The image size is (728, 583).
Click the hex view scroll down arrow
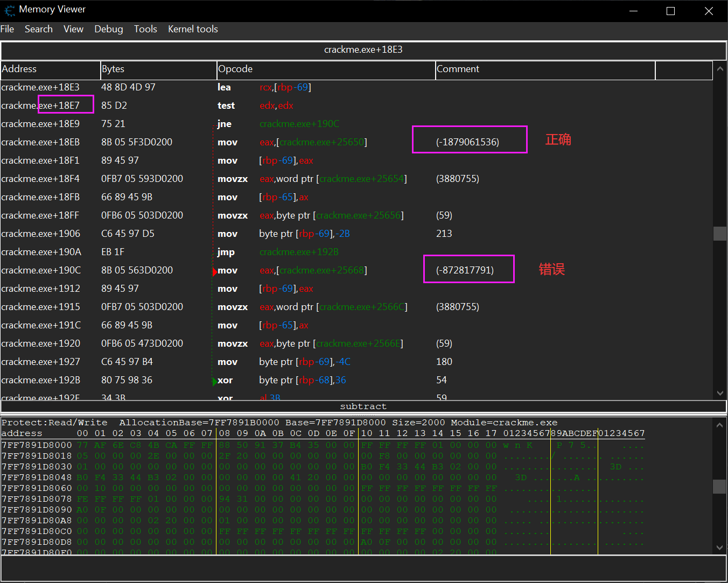click(720, 547)
